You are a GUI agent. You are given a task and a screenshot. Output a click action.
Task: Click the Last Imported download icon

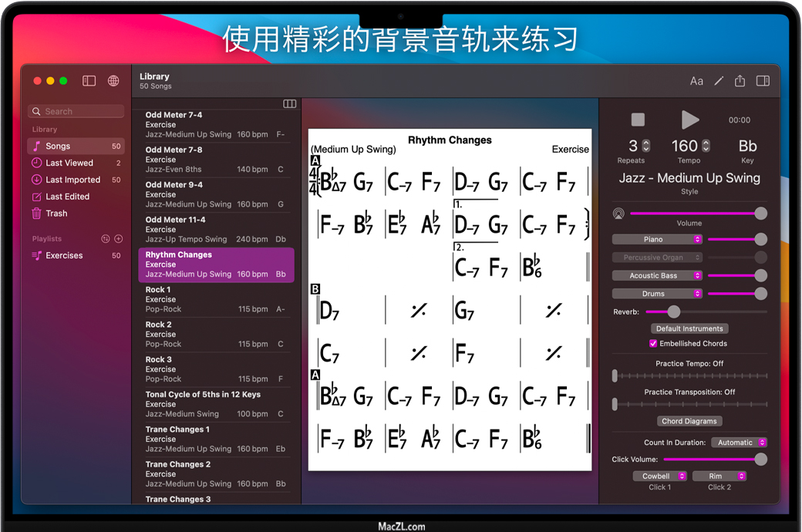point(36,180)
